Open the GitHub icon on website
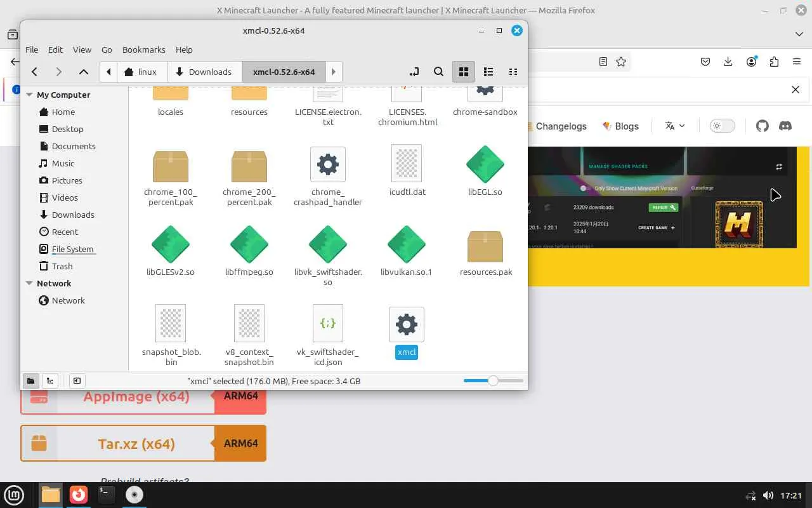This screenshot has height=508, width=812. click(763, 126)
